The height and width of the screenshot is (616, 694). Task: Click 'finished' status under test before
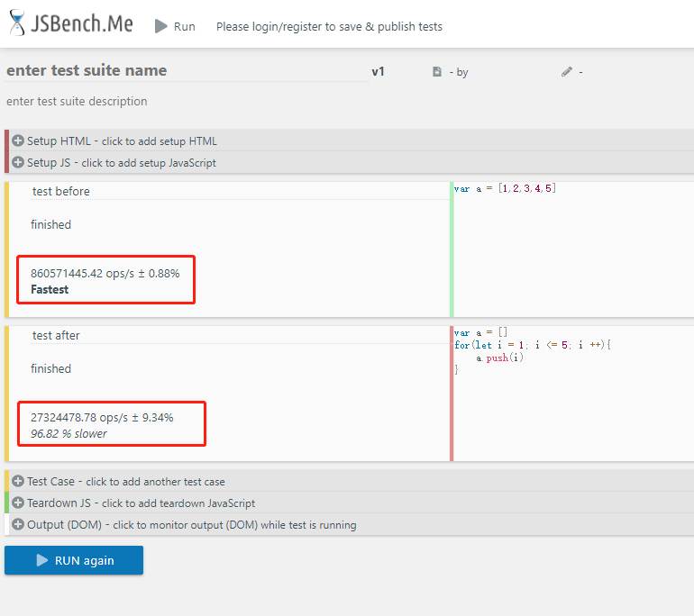50,224
